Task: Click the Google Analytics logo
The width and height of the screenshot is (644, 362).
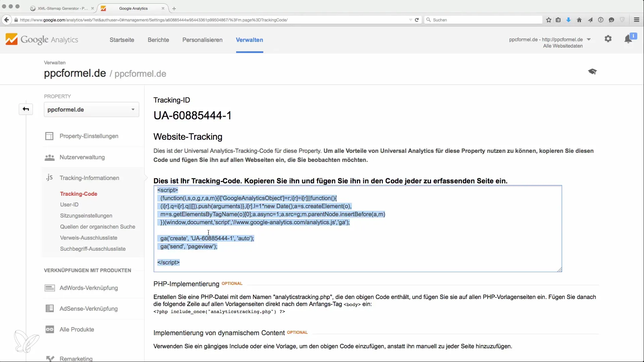Action: (x=42, y=40)
